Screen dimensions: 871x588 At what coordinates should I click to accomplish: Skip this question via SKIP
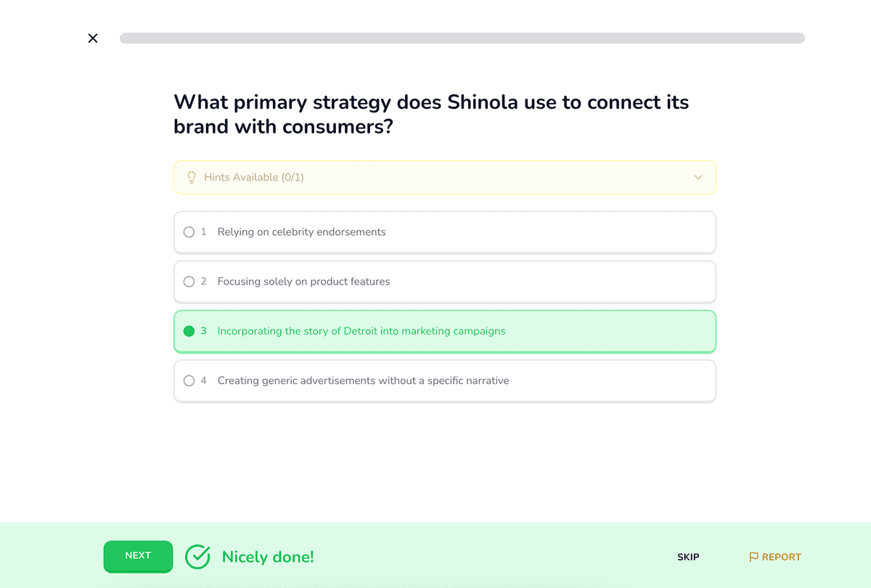[x=688, y=557]
